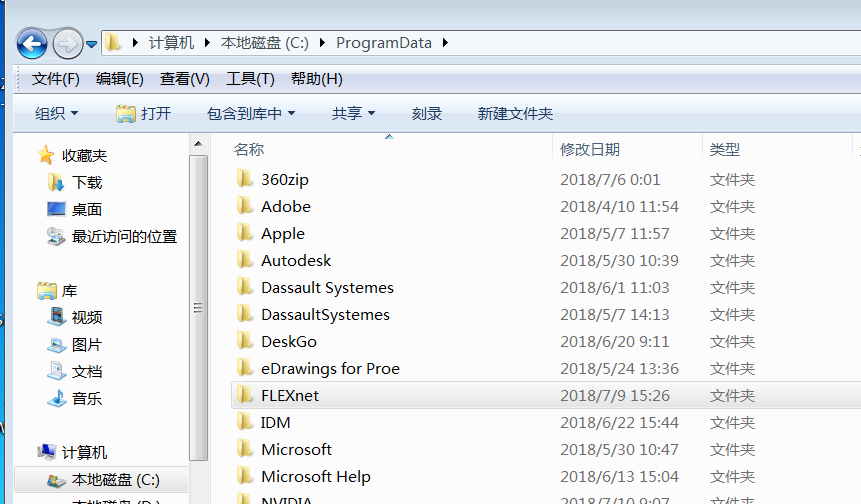Screen dimensions: 861x504
Task: Expand arrow before 计算机 in address bar
Action: coord(135,42)
